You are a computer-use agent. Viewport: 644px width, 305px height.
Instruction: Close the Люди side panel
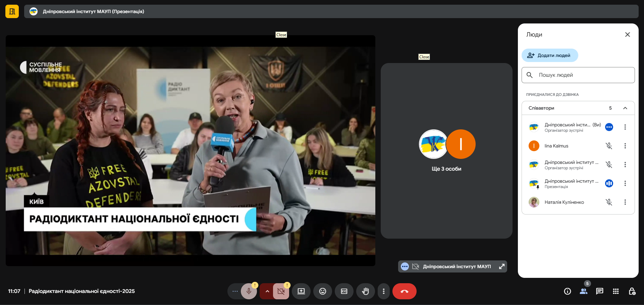[x=627, y=35]
